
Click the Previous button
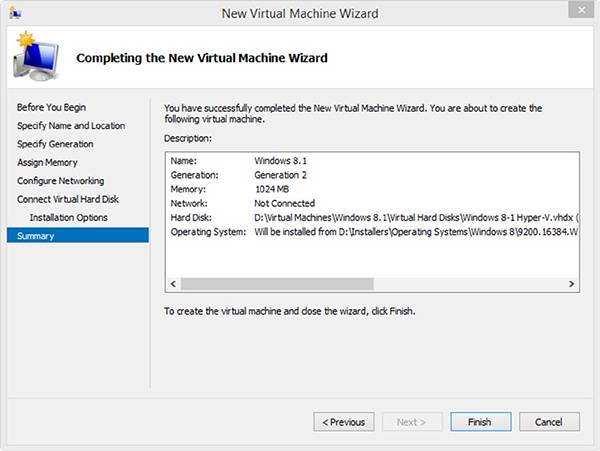(x=344, y=422)
